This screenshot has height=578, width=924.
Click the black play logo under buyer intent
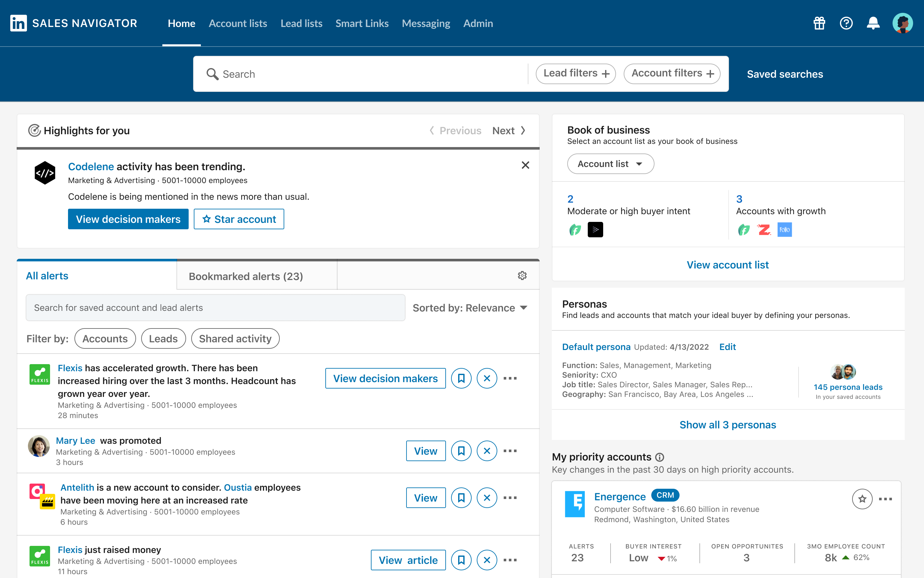click(595, 230)
